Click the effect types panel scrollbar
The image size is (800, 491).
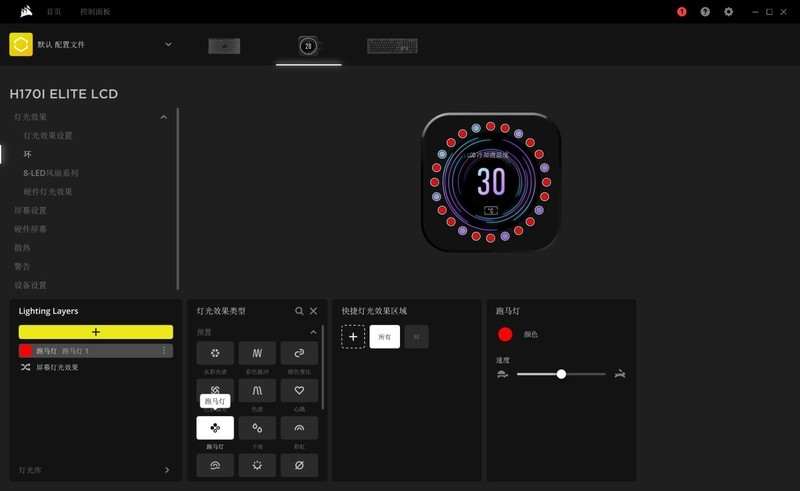pos(322,367)
